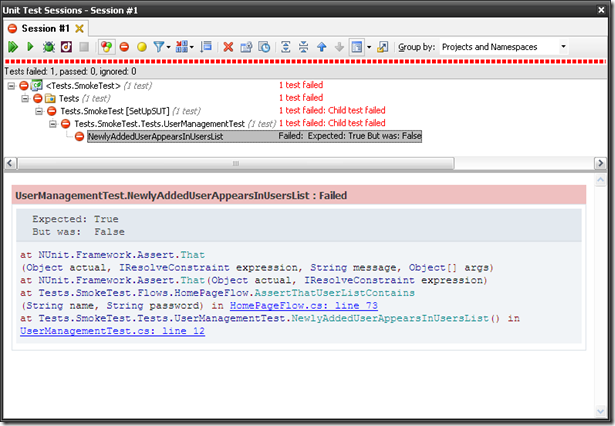Screen dimensions: 615x426
Task: Remove selected tests with the red X
Action: point(228,47)
